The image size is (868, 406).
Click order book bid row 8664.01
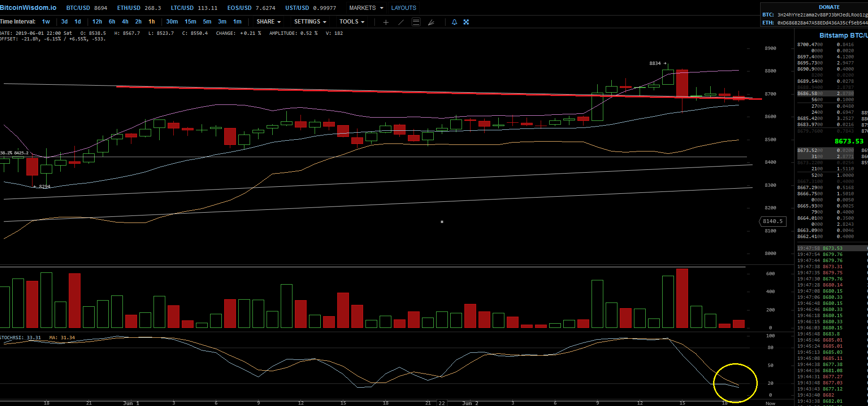pos(826,218)
